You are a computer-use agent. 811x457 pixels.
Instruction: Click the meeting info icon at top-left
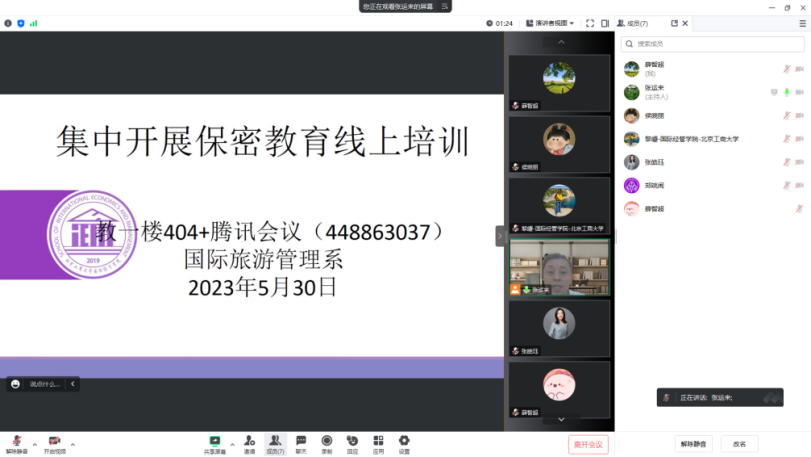[8, 23]
